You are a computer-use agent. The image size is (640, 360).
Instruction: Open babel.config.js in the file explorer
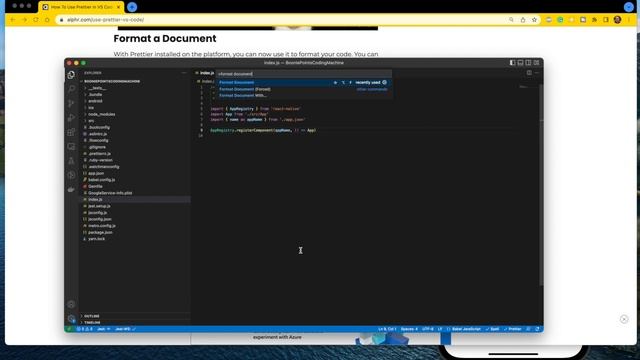(x=135, y=180)
